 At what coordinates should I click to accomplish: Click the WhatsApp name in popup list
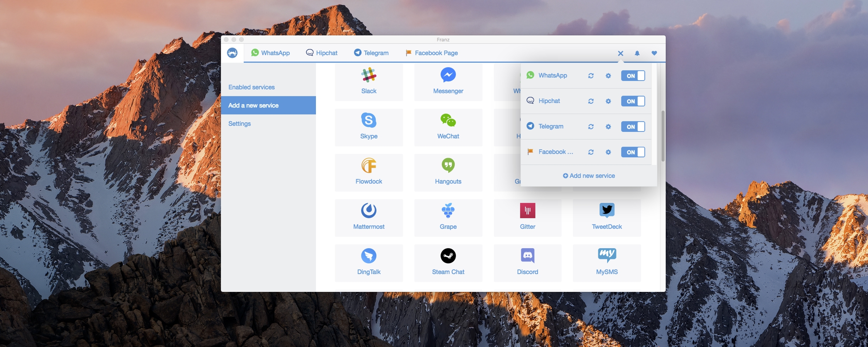click(x=552, y=75)
